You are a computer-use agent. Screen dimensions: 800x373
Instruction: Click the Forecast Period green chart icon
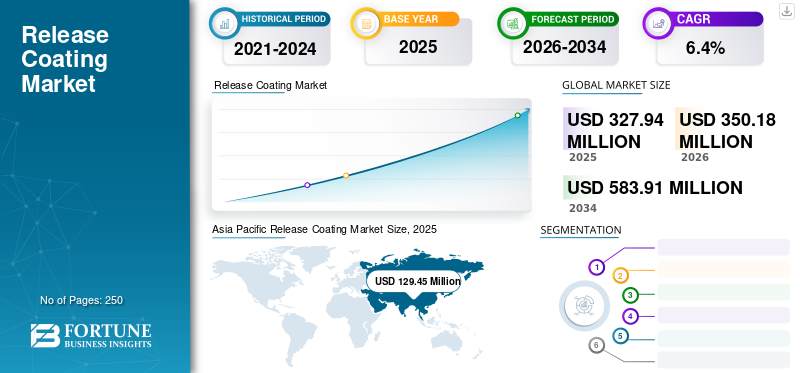click(513, 22)
